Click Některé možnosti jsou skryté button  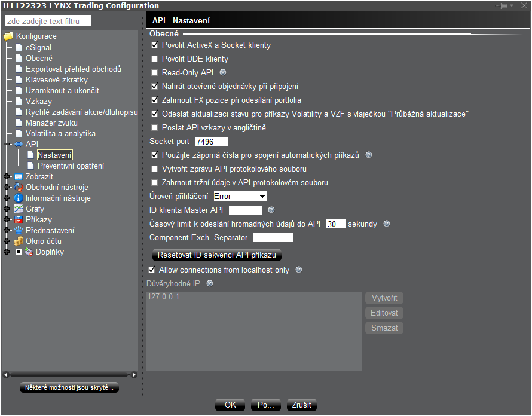coord(69,387)
